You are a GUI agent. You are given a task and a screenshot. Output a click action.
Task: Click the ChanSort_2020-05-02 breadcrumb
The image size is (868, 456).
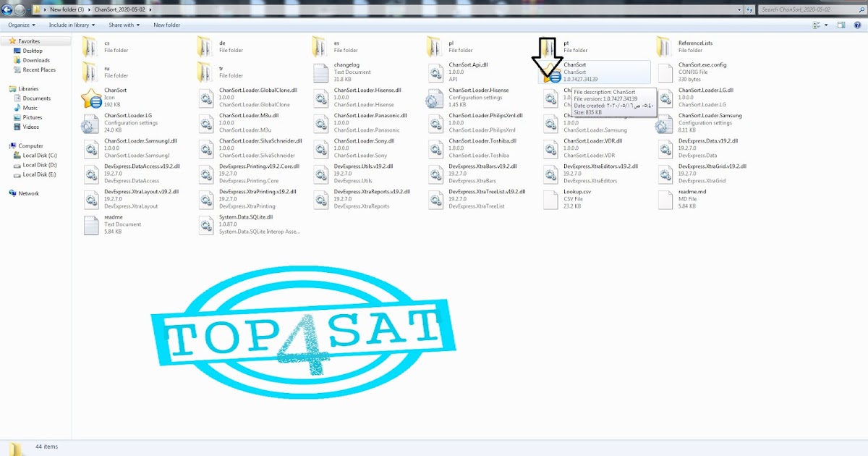(121, 9)
